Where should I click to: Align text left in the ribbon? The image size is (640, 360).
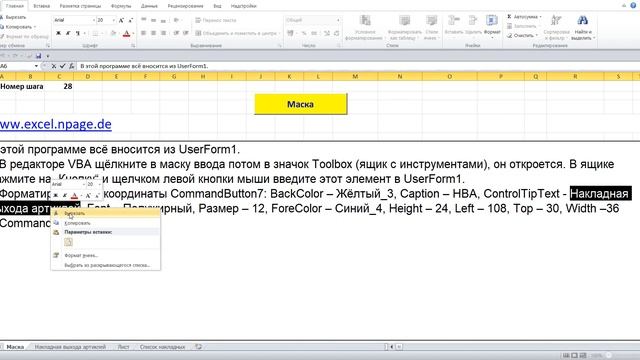tap(144, 33)
